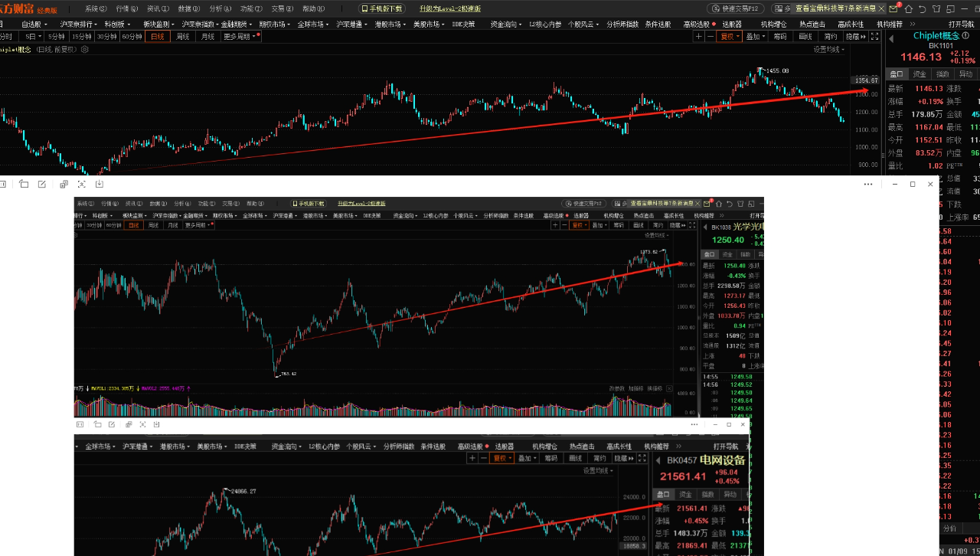Image resolution: width=980 pixels, height=556 pixels.
Task: Toggle 筹码 button in main chart toolbar
Action: (x=780, y=36)
